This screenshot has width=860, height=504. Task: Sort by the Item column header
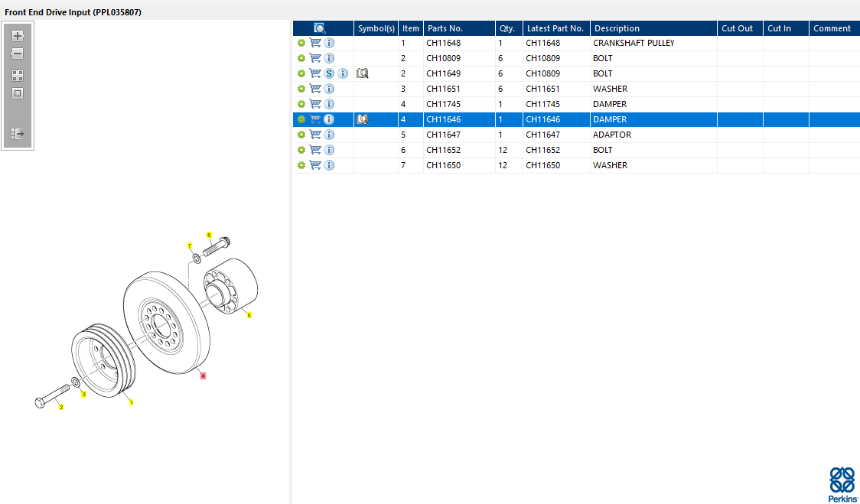pyautogui.click(x=411, y=28)
